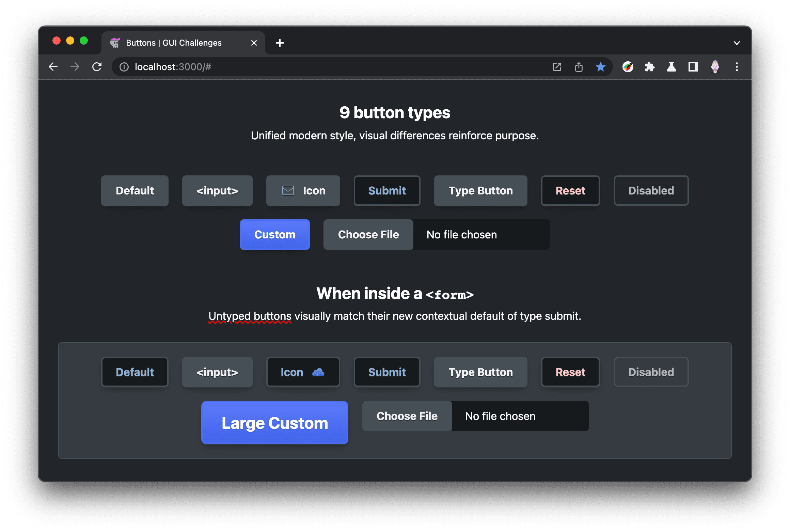This screenshot has width=790, height=532.
Task: Click the Reset button in top row
Action: tap(570, 190)
